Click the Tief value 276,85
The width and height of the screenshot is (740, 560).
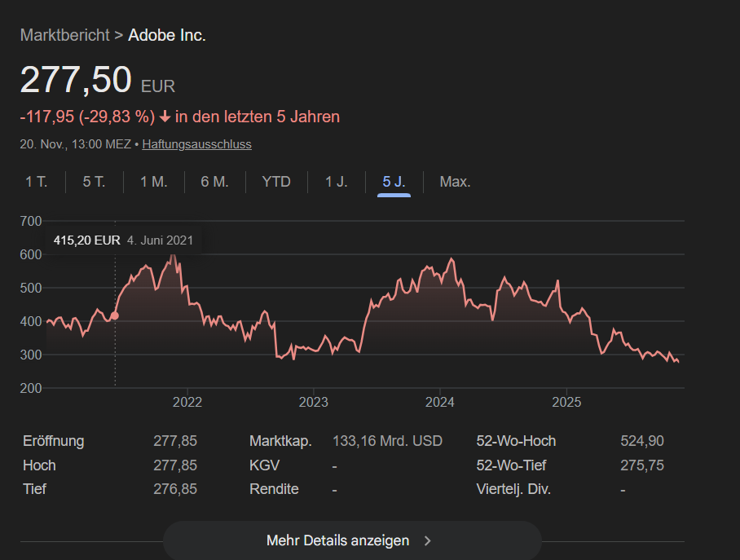pyautogui.click(x=175, y=489)
